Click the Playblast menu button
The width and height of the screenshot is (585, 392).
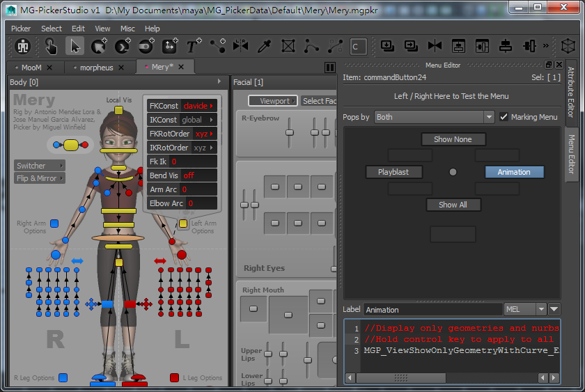coord(393,172)
